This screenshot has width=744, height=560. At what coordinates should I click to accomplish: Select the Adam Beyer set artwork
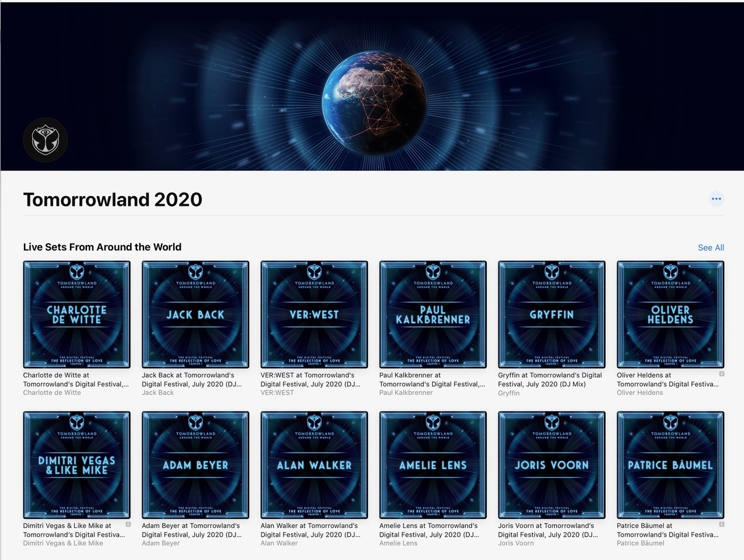[195, 465]
